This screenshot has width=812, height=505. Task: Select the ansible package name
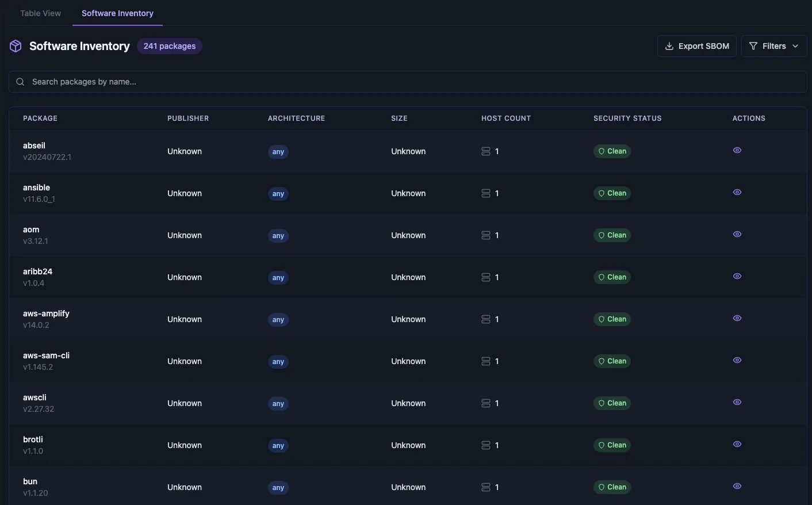coord(36,188)
